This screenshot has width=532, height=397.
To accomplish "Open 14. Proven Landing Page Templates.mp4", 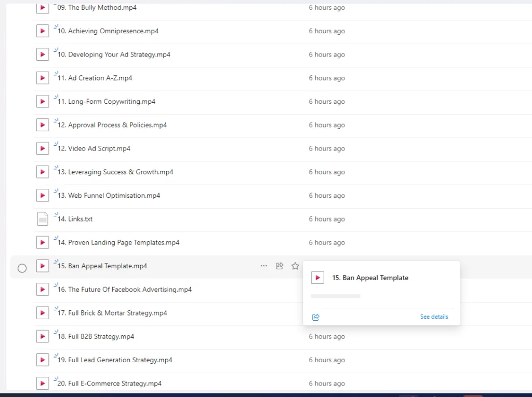I will pyautogui.click(x=118, y=242).
